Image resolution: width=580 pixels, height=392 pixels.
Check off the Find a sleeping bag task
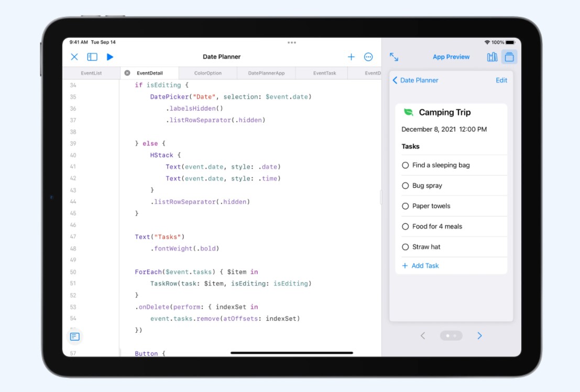405,165
